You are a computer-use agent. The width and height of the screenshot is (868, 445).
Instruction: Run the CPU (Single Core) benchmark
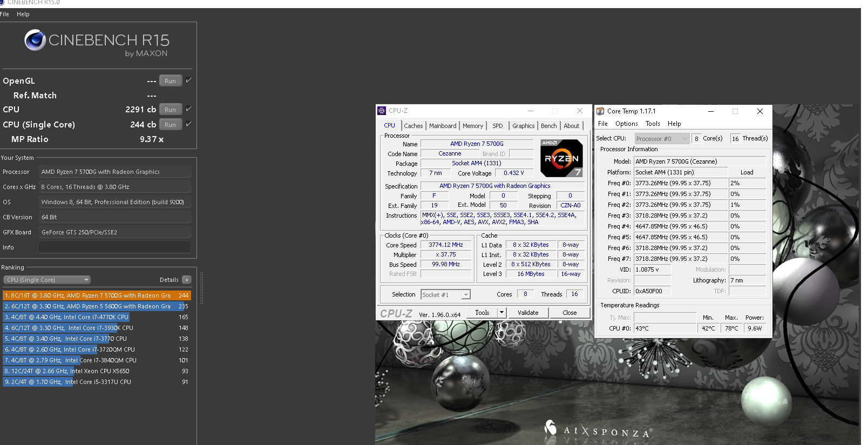click(x=171, y=125)
